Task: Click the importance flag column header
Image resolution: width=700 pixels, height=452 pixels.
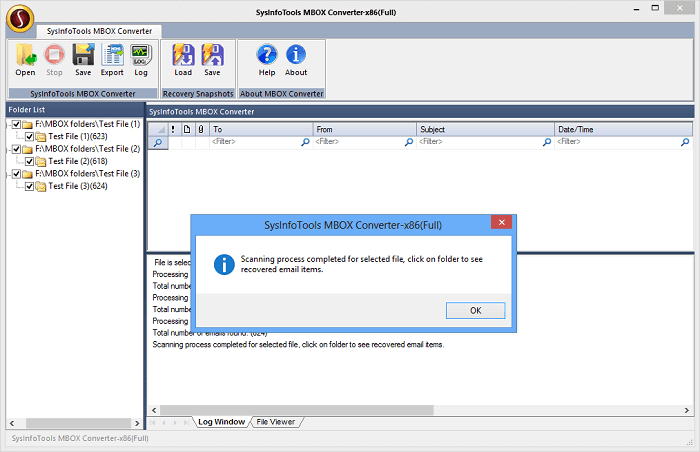Action: 173,130
